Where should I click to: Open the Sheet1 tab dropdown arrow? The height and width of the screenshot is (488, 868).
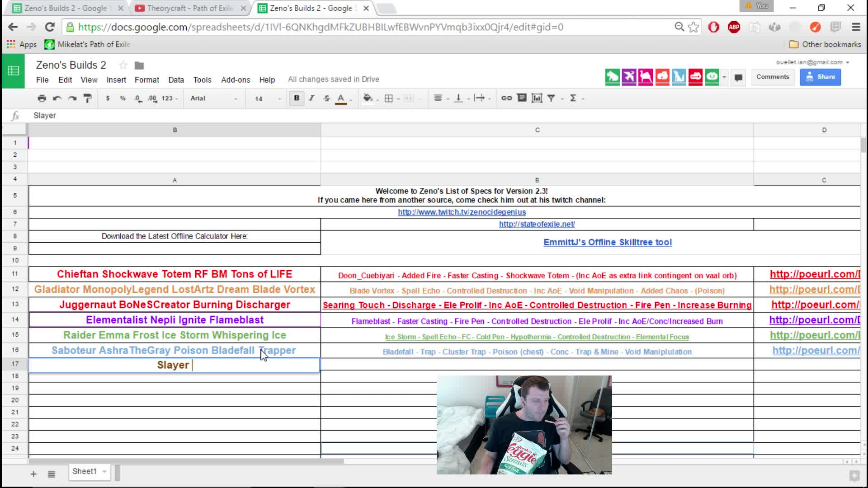(104, 471)
